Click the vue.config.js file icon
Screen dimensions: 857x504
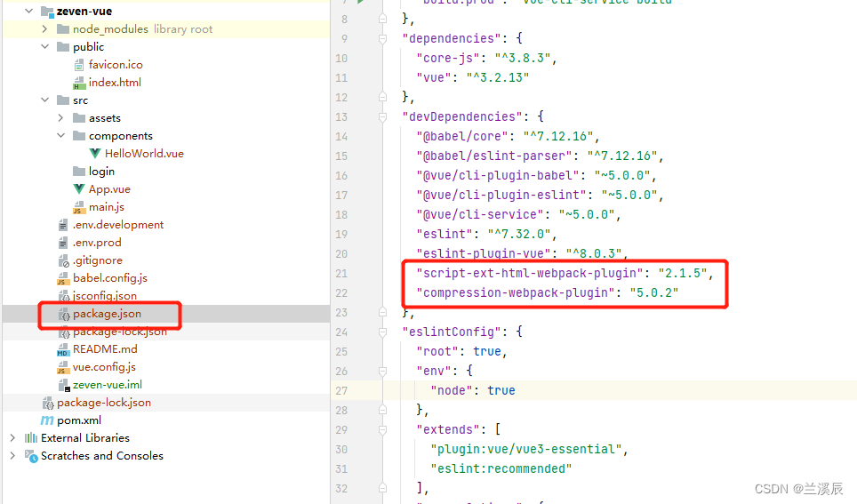tap(63, 367)
